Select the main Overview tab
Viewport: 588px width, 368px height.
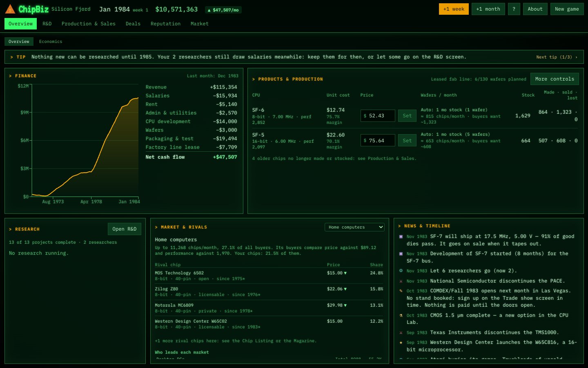(x=20, y=24)
